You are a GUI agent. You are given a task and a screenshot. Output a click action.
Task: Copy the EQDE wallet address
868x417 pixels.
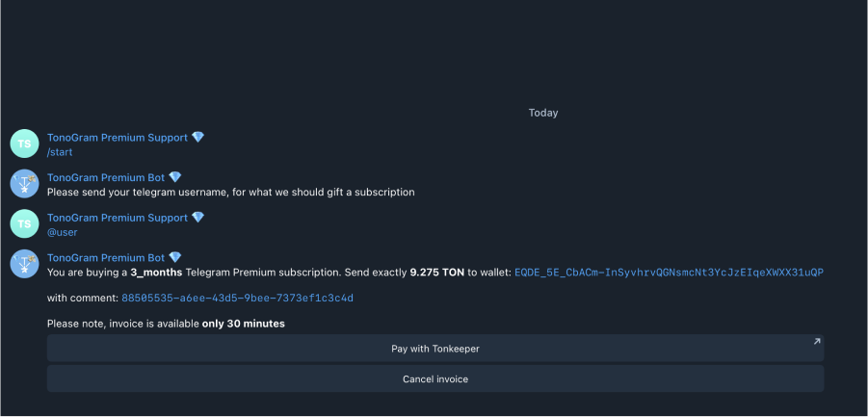669,273
